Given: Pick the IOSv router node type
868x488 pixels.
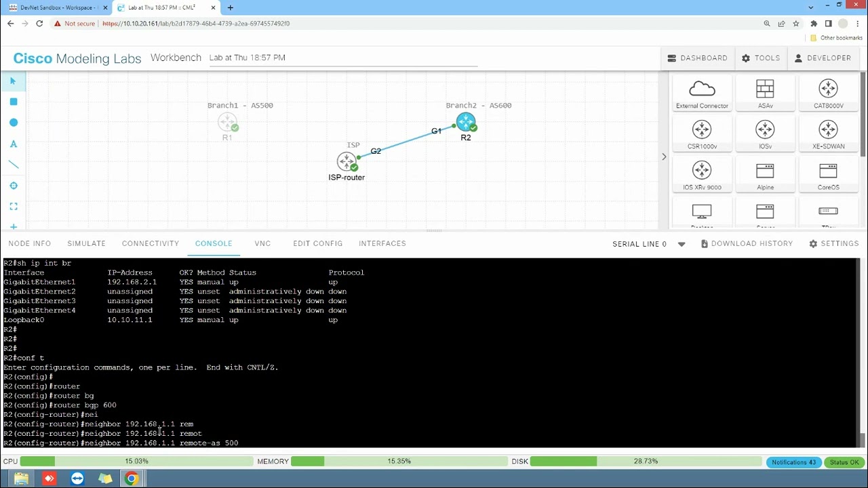Looking at the screenshot, I should point(765,134).
